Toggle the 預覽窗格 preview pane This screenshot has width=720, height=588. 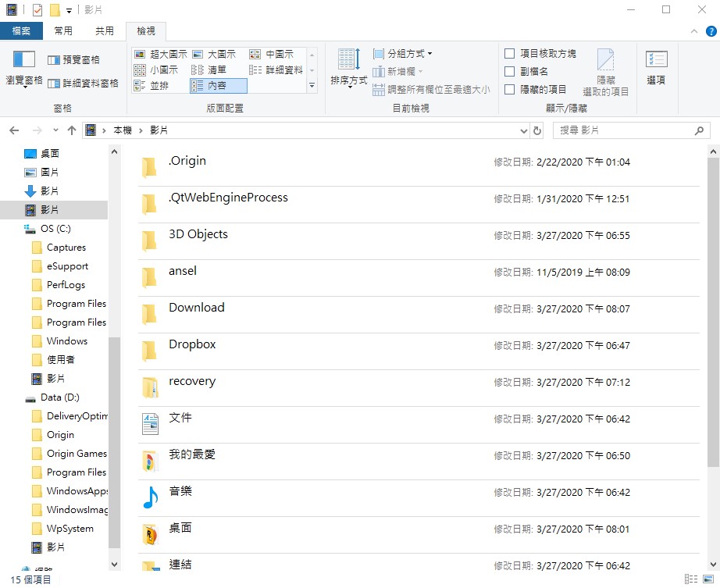click(74, 59)
